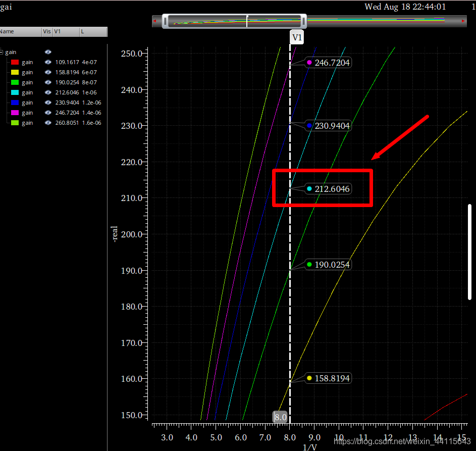
Task: Click the 8.0 marker tag on x-axis
Action: coord(280,417)
